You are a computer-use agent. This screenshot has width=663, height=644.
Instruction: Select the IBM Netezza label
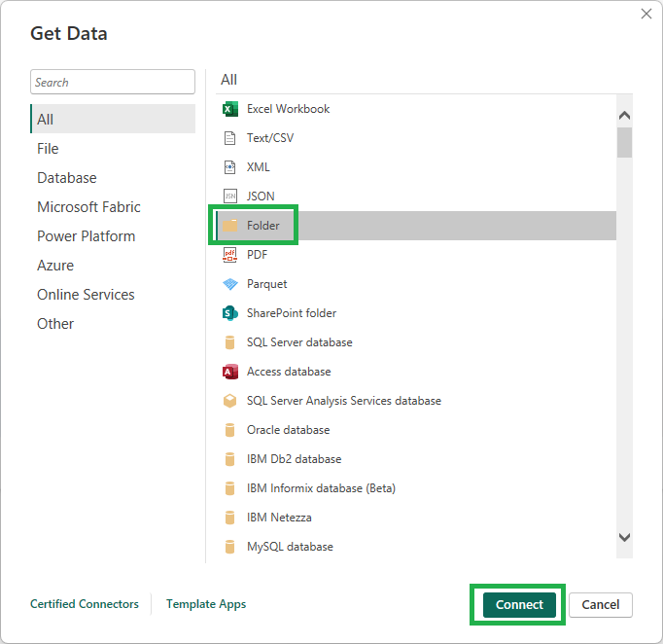coord(279,518)
